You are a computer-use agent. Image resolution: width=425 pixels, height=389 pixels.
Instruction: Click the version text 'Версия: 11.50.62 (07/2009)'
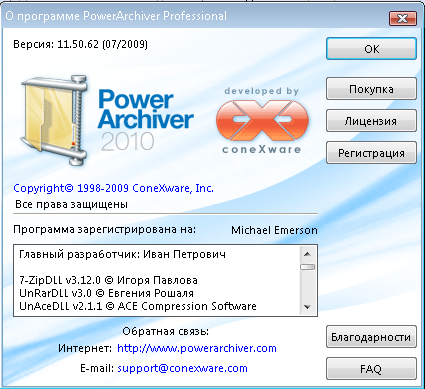coord(80,44)
